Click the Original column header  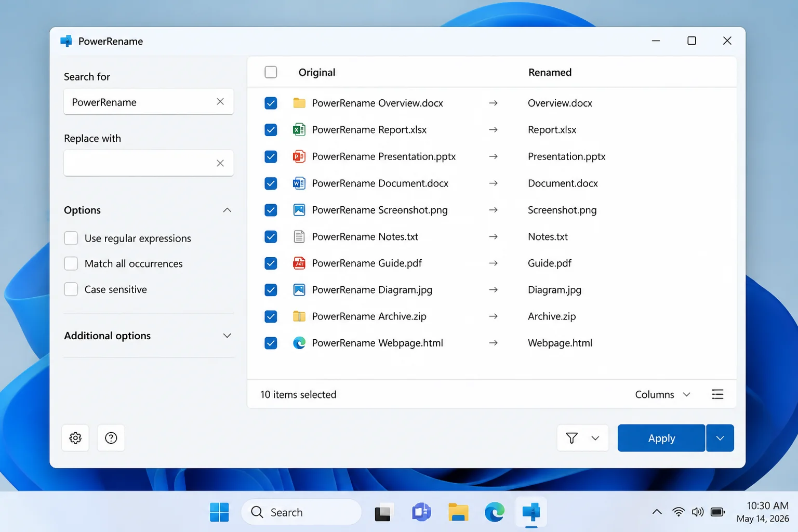point(317,72)
